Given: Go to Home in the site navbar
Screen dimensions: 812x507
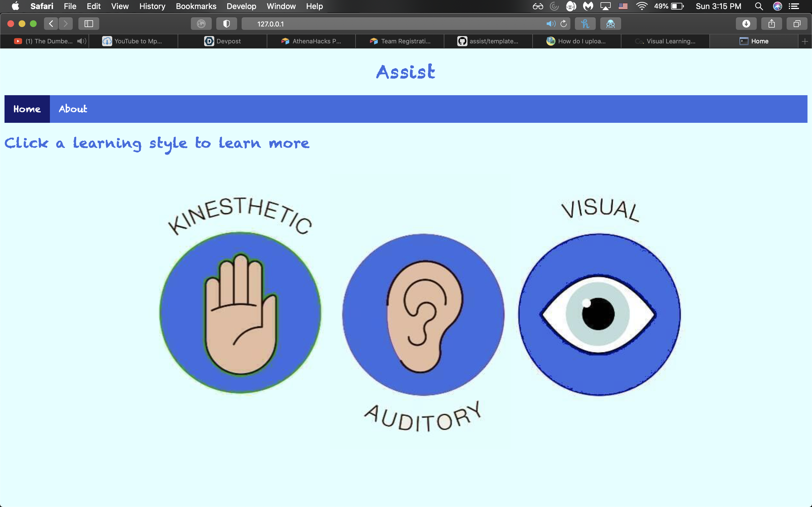Looking at the screenshot, I should [x=27, y=109].
